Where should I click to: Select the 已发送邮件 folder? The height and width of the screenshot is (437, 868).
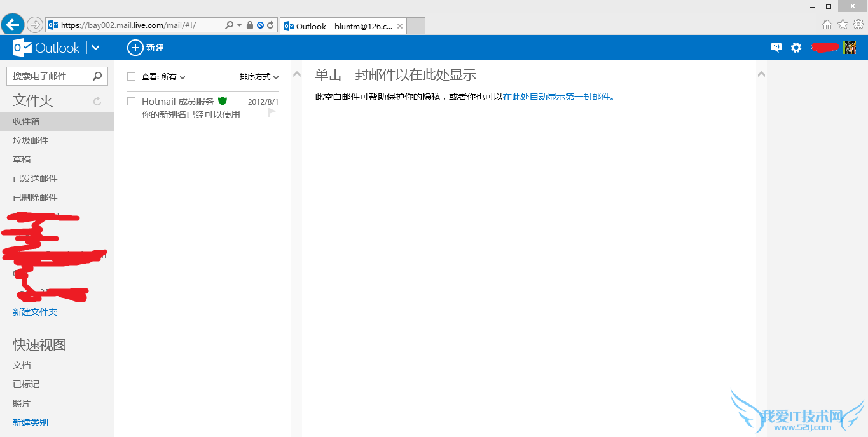coord(35,178)
